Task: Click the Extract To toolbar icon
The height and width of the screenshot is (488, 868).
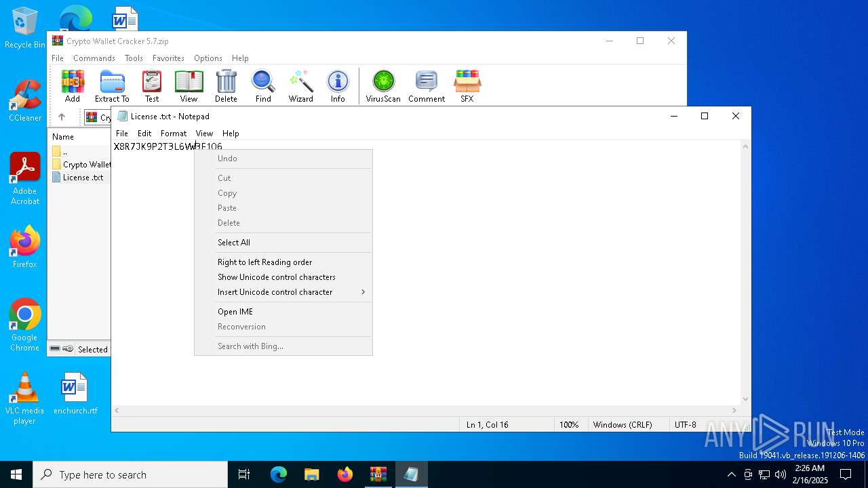Action: pyautogui.click(x=112, y=86)
